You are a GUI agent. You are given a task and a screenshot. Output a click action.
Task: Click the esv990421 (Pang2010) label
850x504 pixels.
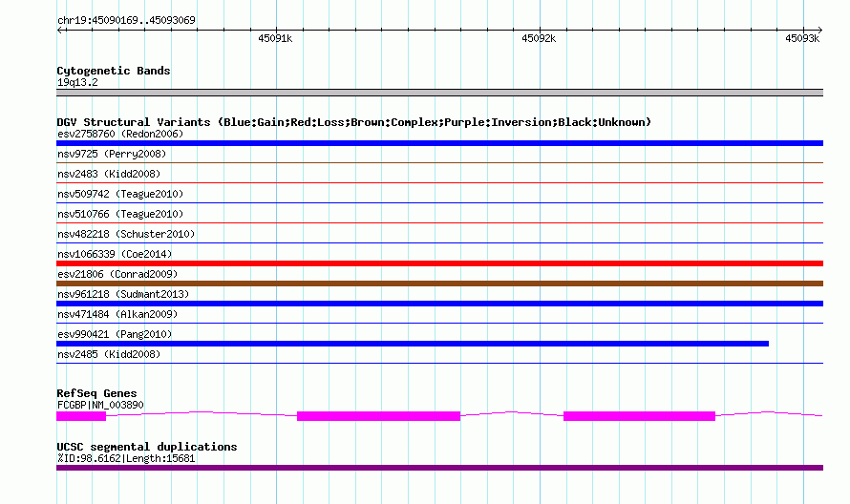point(115,334)
